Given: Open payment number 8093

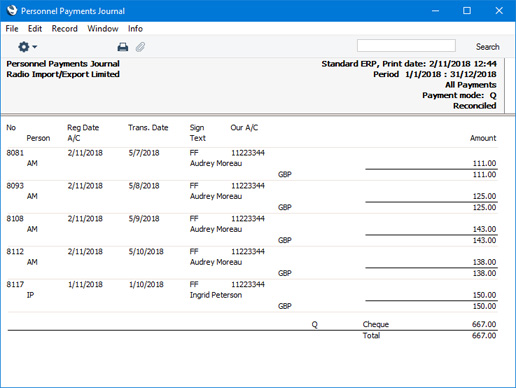Looking at the screenshot, I should 15,186.
